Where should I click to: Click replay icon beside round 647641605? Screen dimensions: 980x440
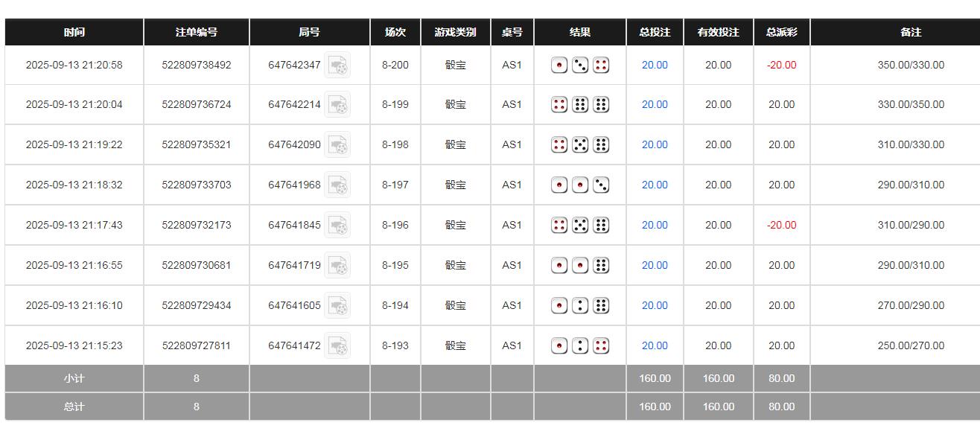pyautogui.click(x=337, y=306)
